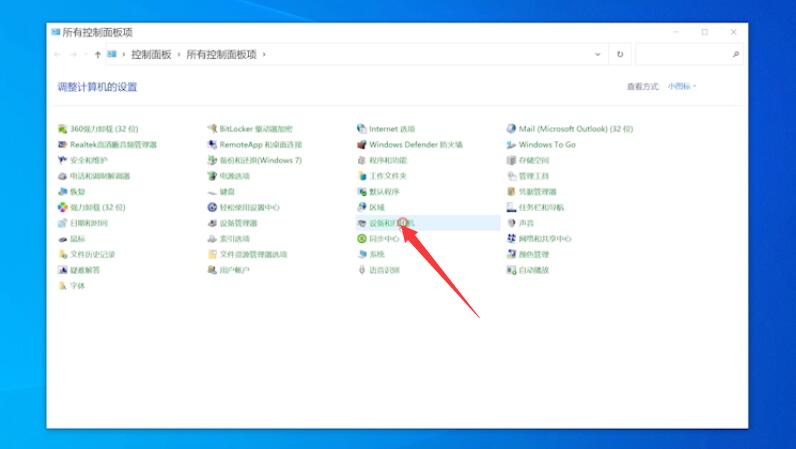
Task: Open 疑难解答
Action: tap(79, 270)
